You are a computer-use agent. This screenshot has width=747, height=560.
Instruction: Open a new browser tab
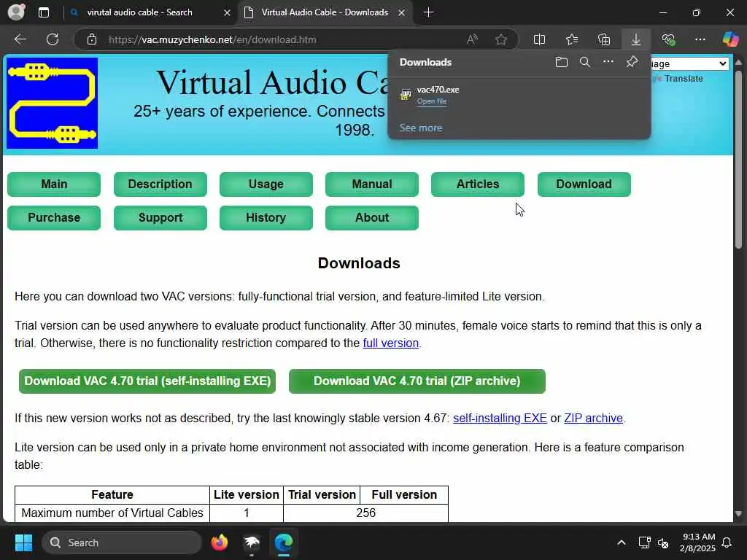428,12
